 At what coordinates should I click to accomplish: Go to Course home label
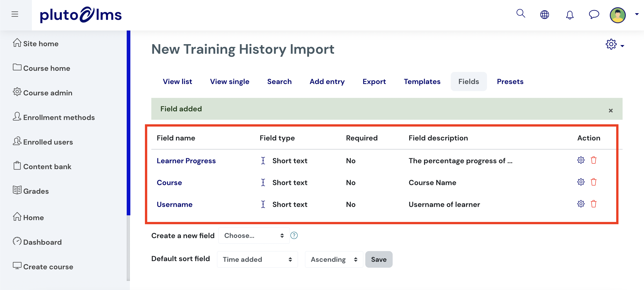coord(46,68)
